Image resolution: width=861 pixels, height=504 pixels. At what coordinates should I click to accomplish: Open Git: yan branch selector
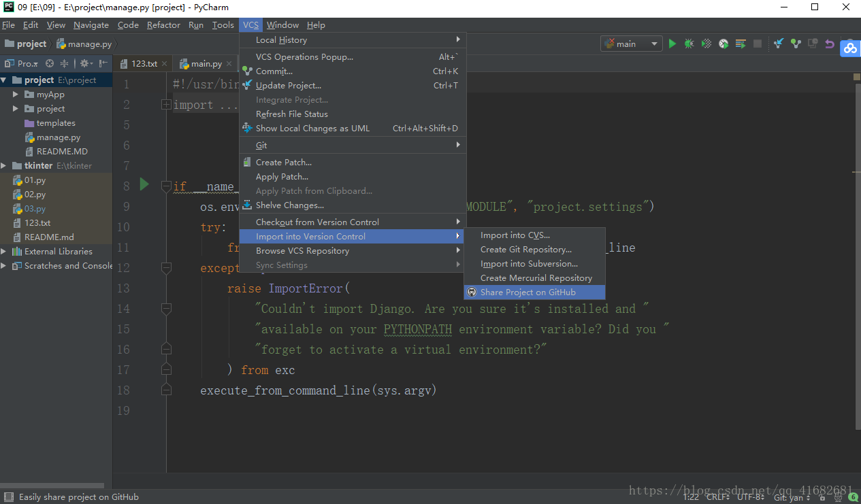792,497
